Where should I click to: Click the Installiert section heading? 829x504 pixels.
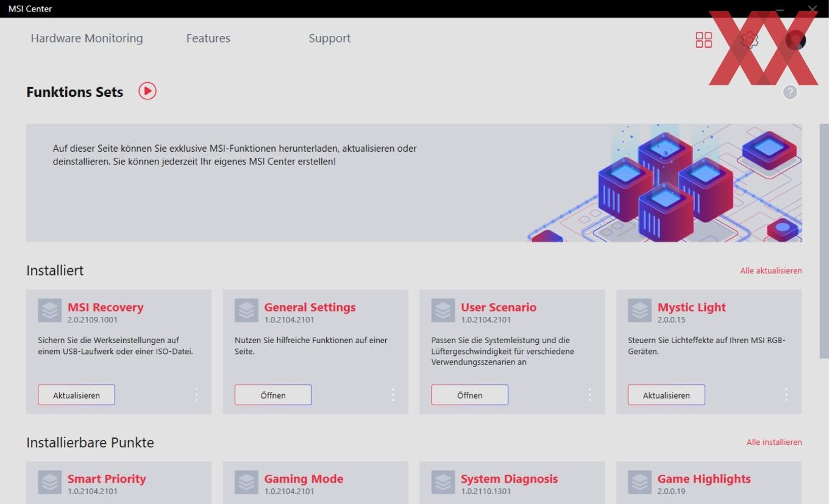pyautogui.click(x=55, y=271)
